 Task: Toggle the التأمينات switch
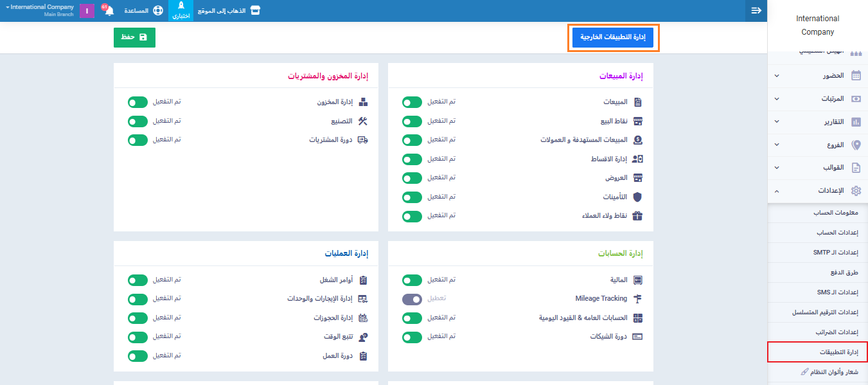(412, 197)
